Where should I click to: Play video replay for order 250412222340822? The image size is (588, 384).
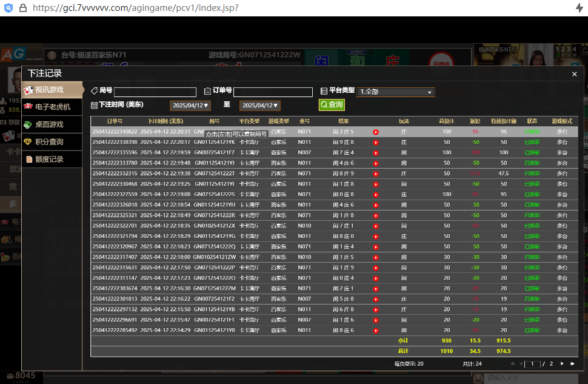(376, 132)
